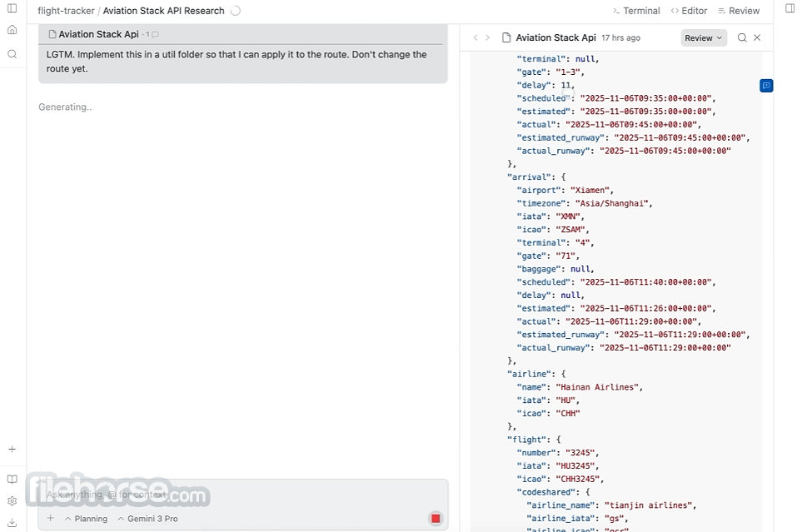This screenshot has width=802, height=532.
Task: Click the "baggage" null line
Action: pyautogui.click(x=555, y=269)
